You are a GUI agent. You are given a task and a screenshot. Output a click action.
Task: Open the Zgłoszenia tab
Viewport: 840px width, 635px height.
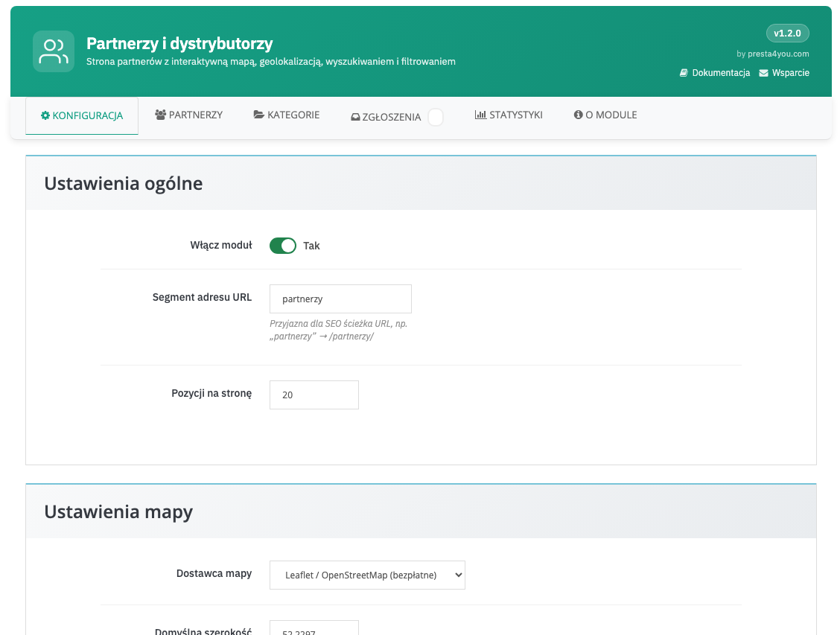coord(397,117)
